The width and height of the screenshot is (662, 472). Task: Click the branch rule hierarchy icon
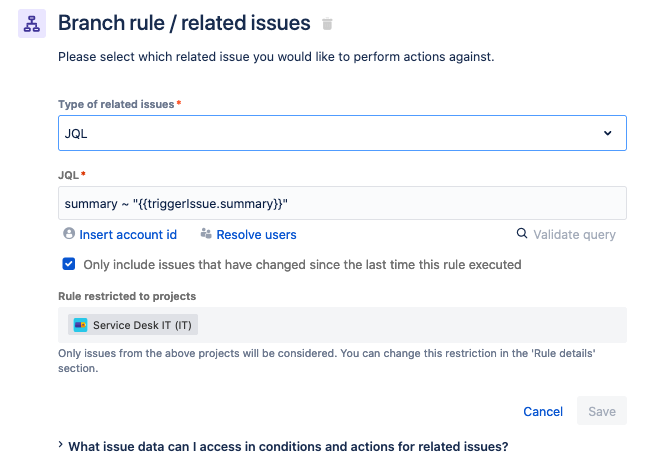[x=33, y=23]
